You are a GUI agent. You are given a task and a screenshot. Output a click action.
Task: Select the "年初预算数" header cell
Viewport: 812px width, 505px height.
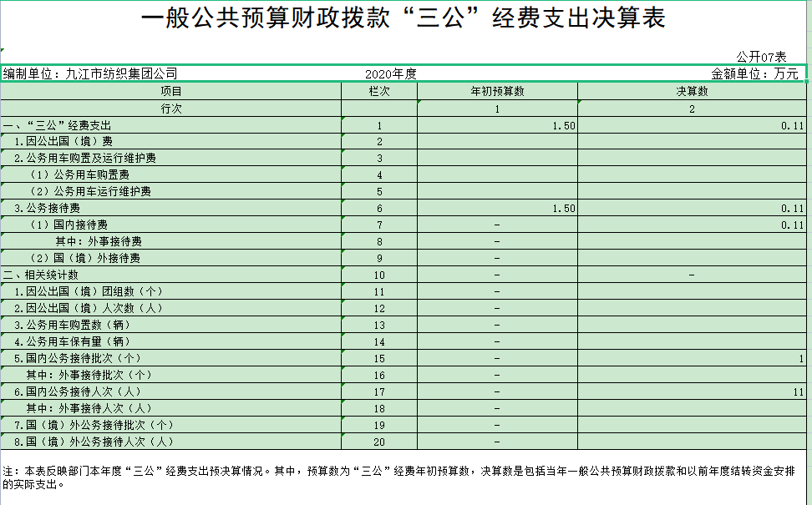(497, 91)
